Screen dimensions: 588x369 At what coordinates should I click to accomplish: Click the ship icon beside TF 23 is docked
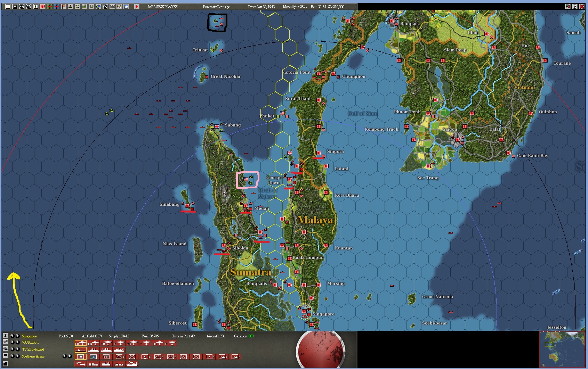point(5,349)
